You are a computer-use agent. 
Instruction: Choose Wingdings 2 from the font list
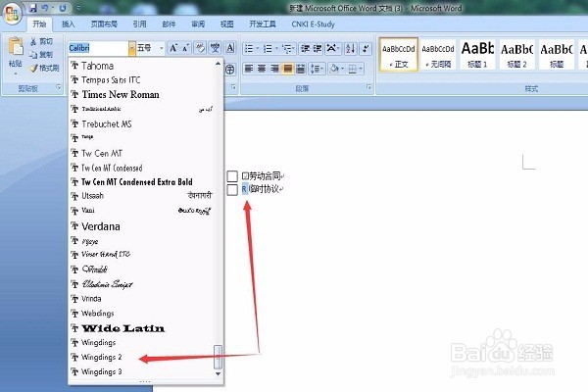(x=141, y=357)
